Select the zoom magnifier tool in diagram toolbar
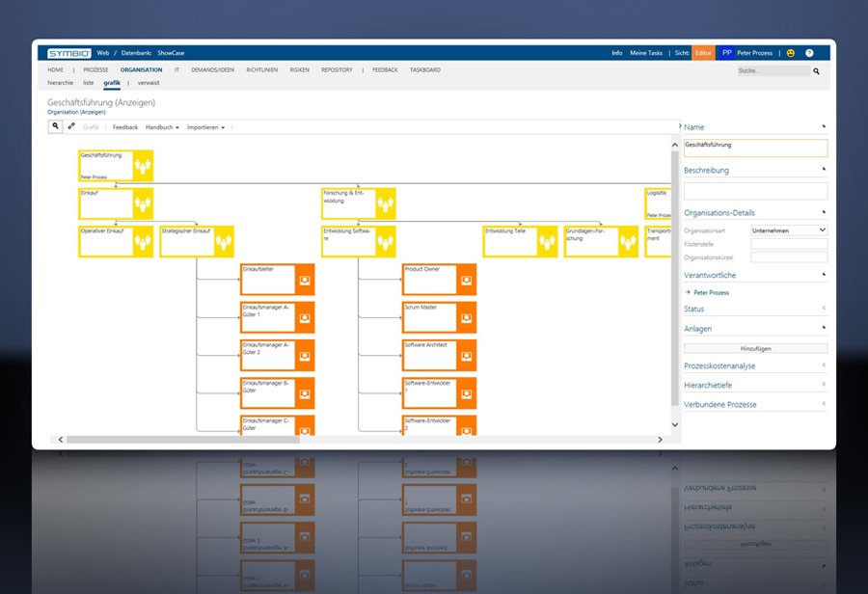Viewport: 868px width, 594px height. (55, 126)
